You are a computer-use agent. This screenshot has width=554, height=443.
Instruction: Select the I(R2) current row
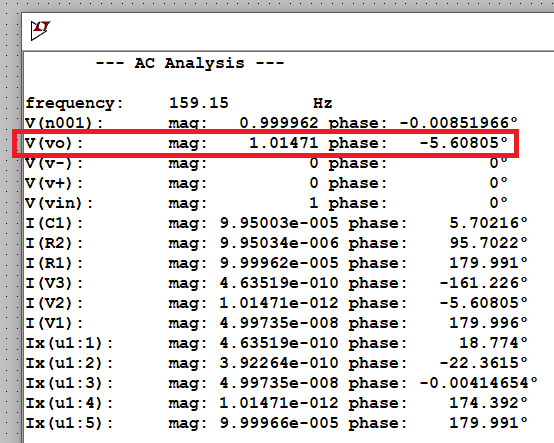click(276, 243)
